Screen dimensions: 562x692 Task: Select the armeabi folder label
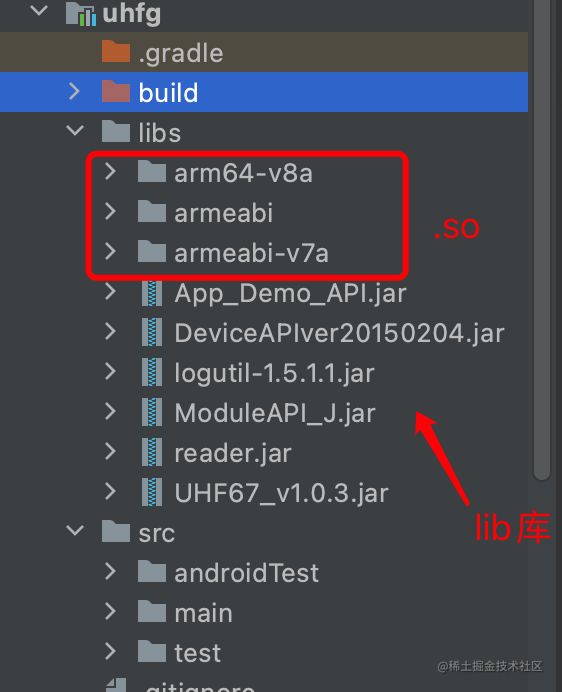click(223, 212)
